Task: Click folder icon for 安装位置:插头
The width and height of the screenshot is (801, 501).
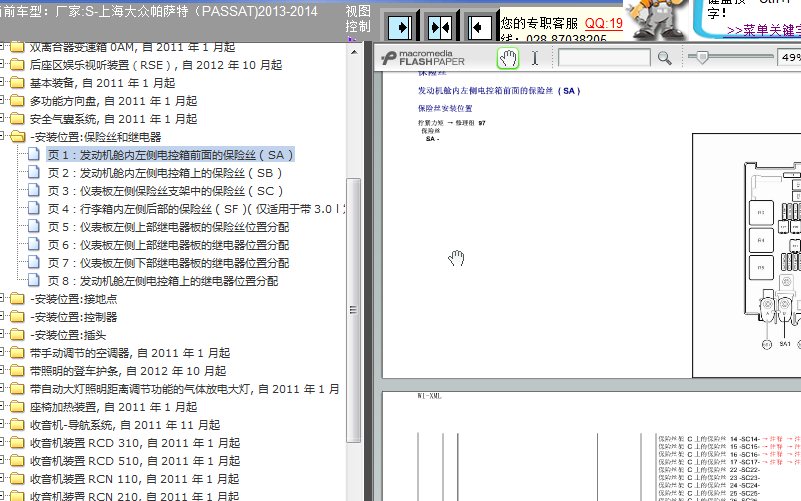Action: 17,335
